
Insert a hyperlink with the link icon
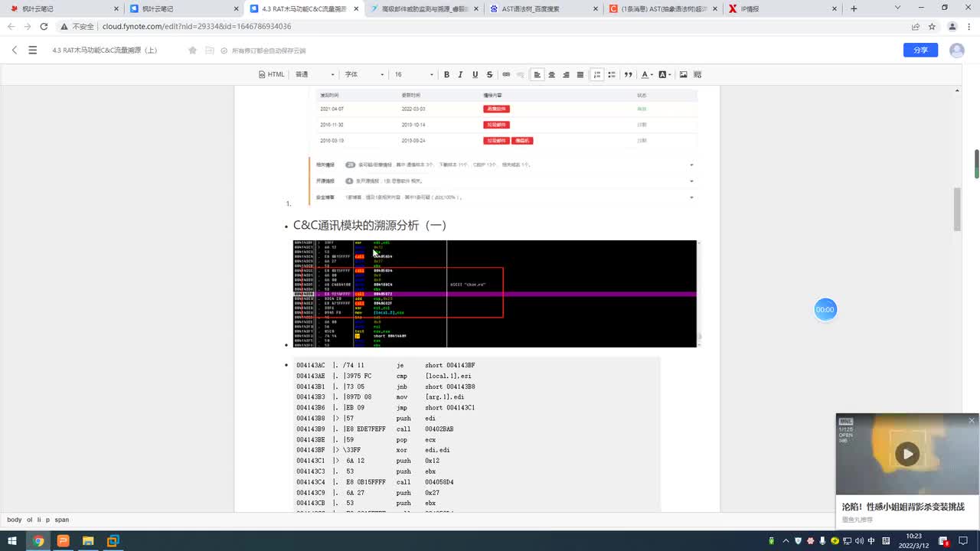pos(506,74)
